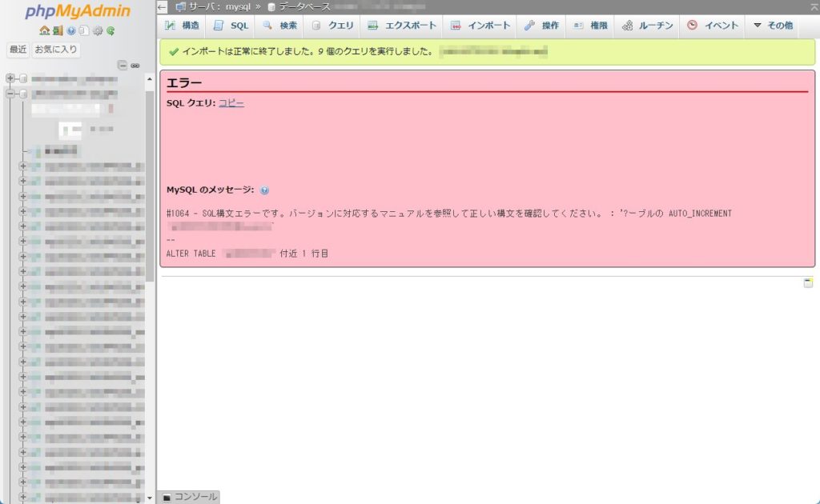Click the logout door icon

tap(57, 31)
